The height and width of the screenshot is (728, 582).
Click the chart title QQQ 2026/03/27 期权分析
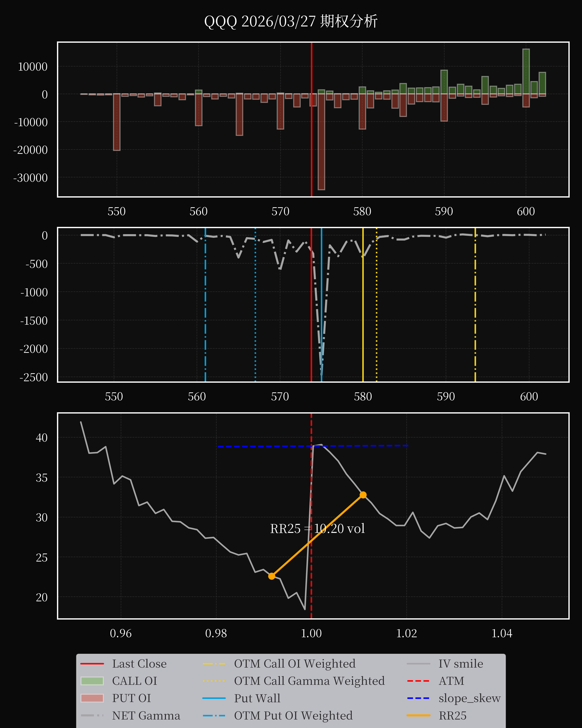[x=291, y=21]
